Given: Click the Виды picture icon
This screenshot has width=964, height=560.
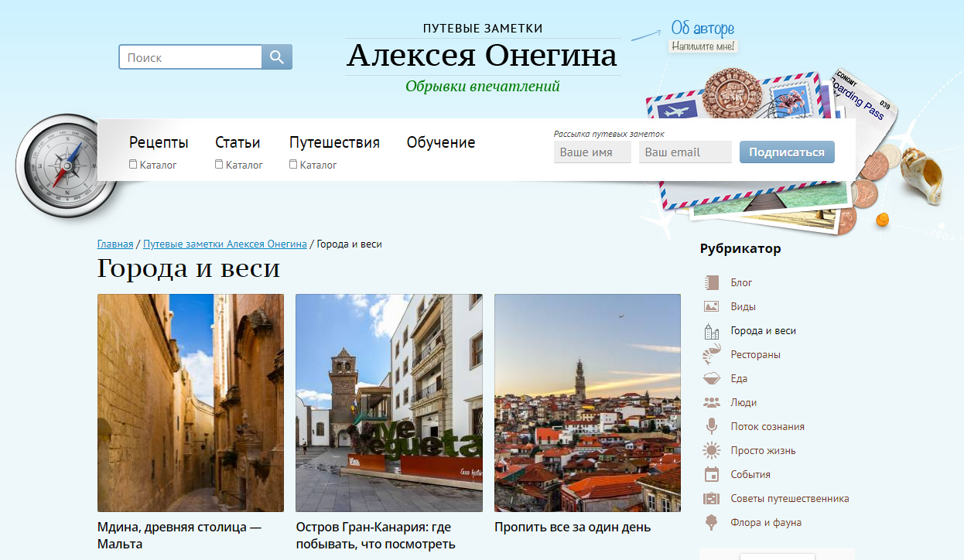Looking at the screenshot, I should click(x=711, y=307).
